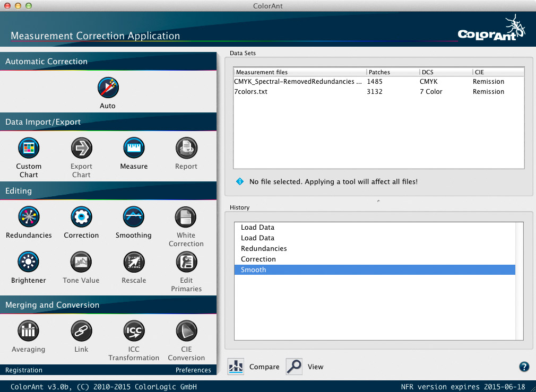The image size is (536, 392).
Task: Open the Brightener tool
Action: [29, 262]
